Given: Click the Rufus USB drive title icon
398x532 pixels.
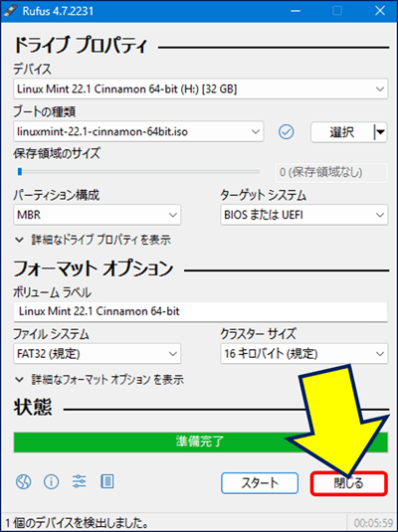Looking at the screenshot, I should pyautogui.click(x=10, y=11).
